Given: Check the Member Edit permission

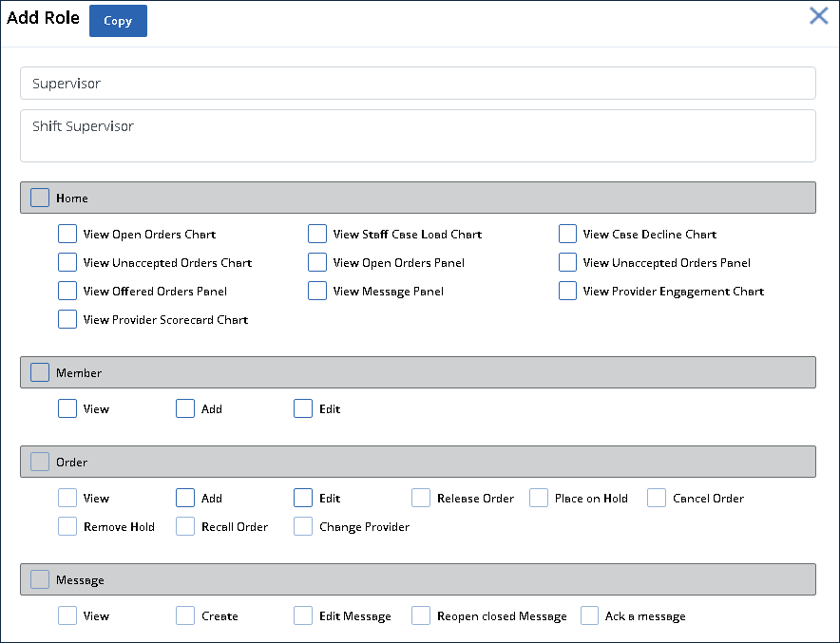Looking at the screenshot, I should (x=303, y=408).
